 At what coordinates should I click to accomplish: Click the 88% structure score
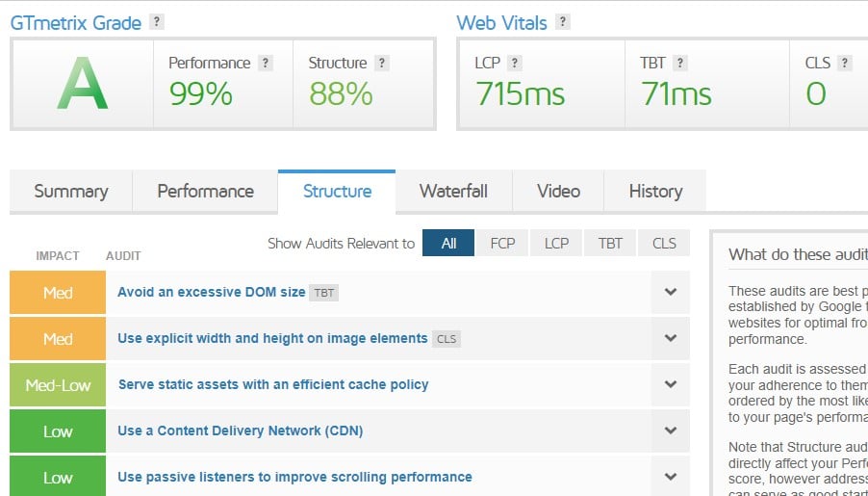(341, 93)
